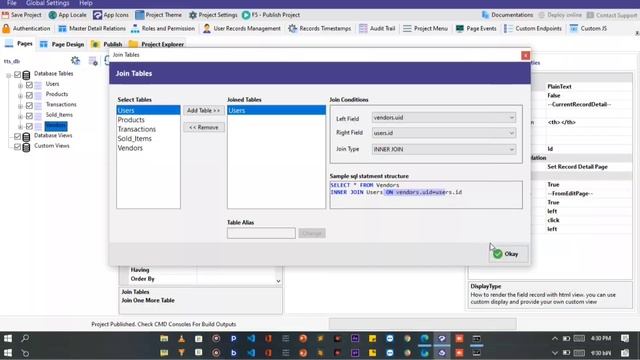The image size is (640, 360).
Task: Open Roles and Permission
Action: pyautogui.click(x=163, y=29)
